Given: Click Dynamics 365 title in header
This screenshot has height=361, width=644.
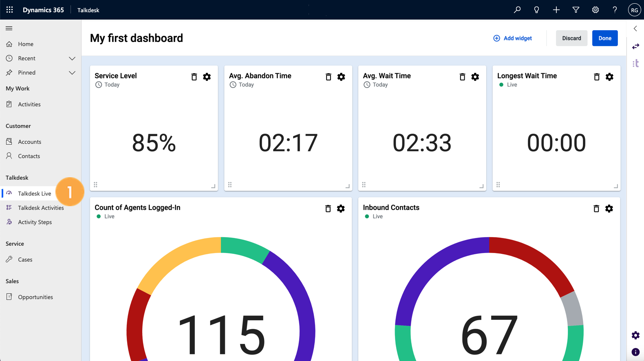Looking at the screenshot, I should [43, 10].
